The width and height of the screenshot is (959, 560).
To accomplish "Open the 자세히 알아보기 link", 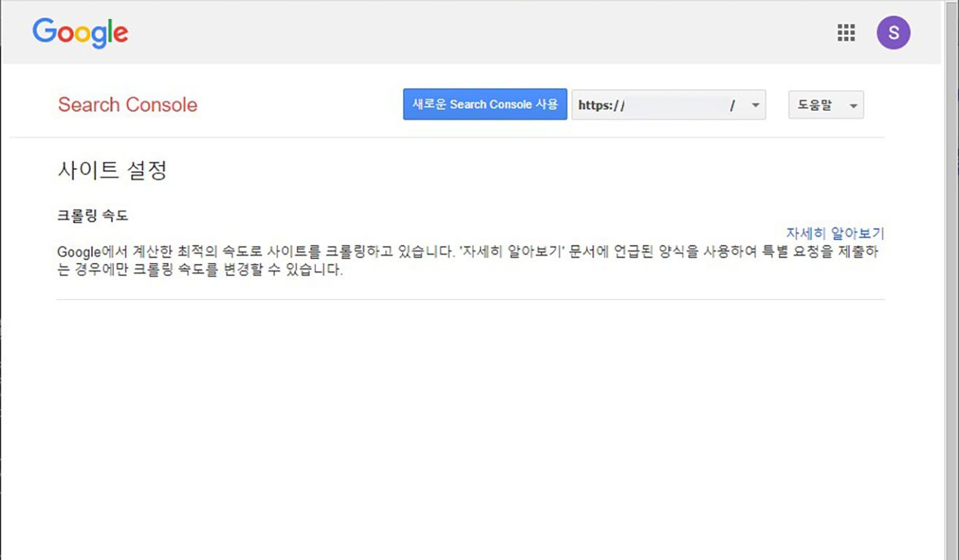I will point(835,233).
